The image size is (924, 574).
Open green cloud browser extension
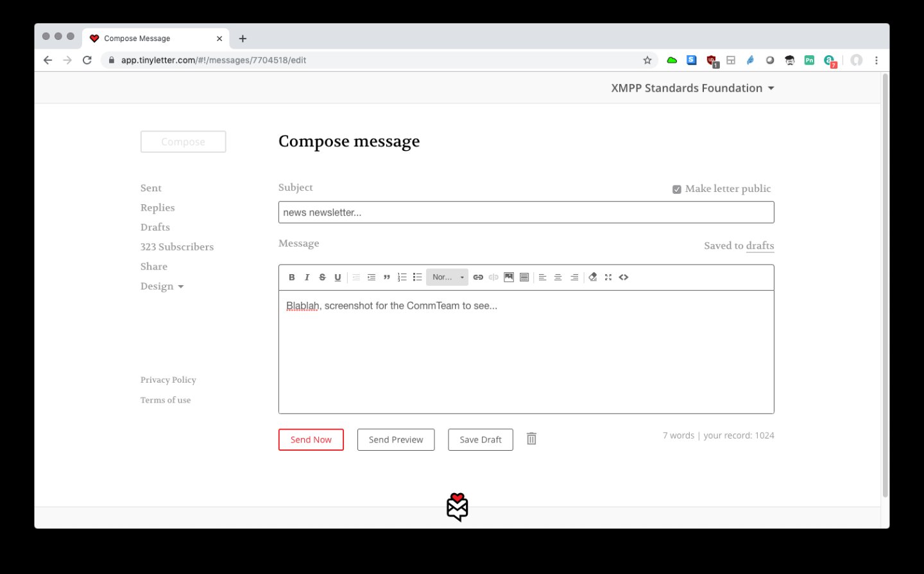(672, 60)
